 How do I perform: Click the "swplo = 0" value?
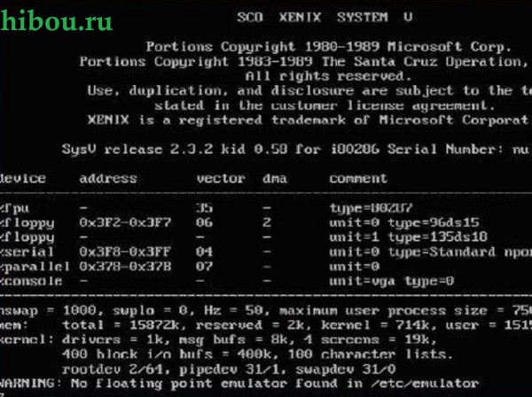(150, 310)
